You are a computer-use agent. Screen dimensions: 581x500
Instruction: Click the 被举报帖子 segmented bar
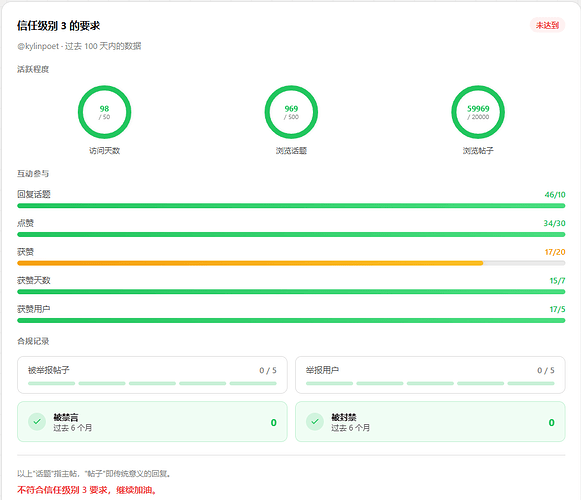point(152,383)
